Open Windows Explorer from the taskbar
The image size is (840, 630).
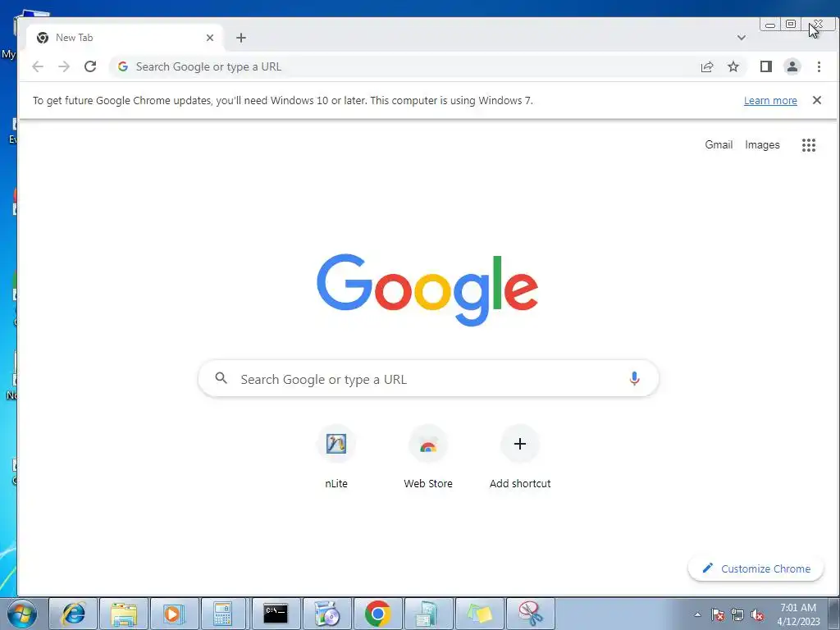coord(124,614)
